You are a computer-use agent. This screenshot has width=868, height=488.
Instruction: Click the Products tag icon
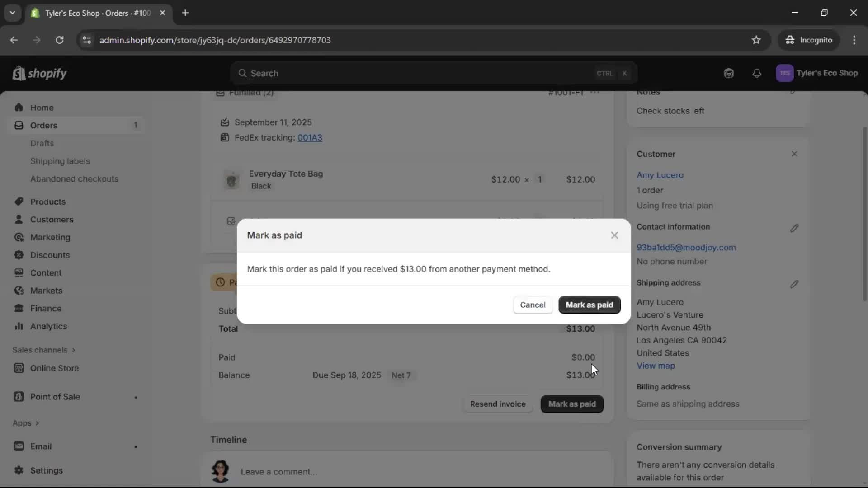[19, 202]
